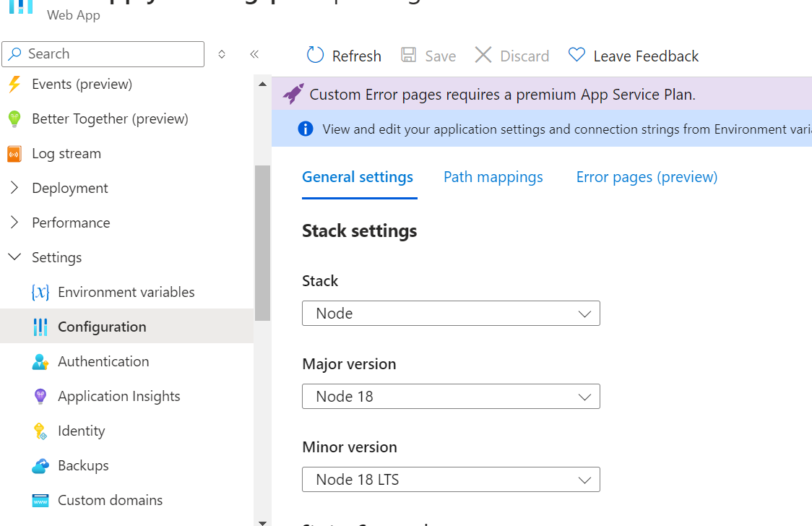Expand the Deployment menu group

tap(15, 188)
